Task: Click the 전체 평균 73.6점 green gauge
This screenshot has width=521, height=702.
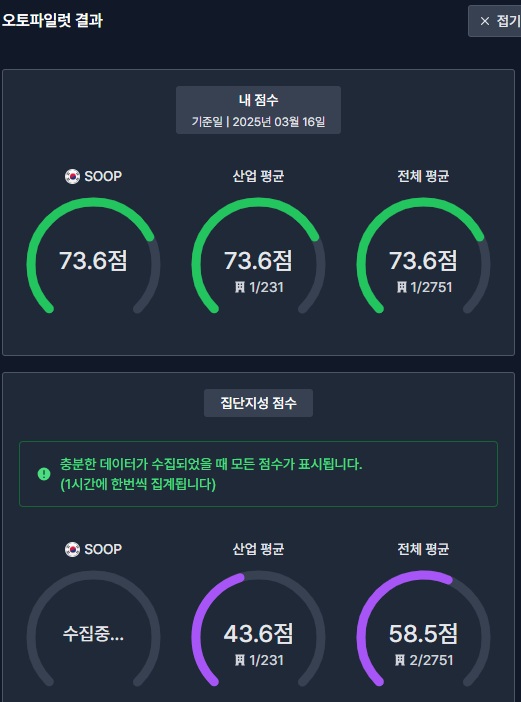Action: [423, 256]
